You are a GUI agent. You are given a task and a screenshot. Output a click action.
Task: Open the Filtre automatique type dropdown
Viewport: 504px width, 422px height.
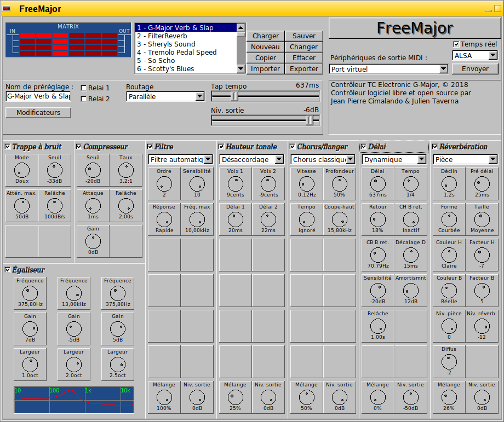tap(180, 159)
